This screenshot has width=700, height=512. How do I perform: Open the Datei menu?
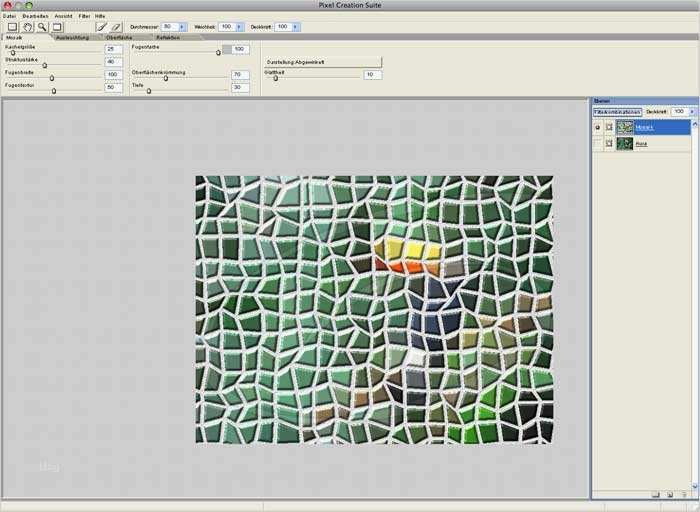(9, 16)
